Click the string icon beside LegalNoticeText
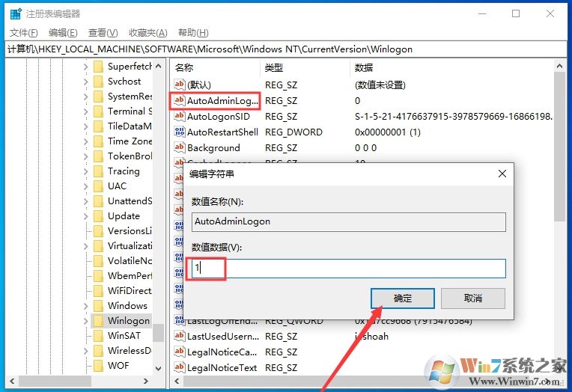Screen dimensions: 572x392 pos(179,367)
